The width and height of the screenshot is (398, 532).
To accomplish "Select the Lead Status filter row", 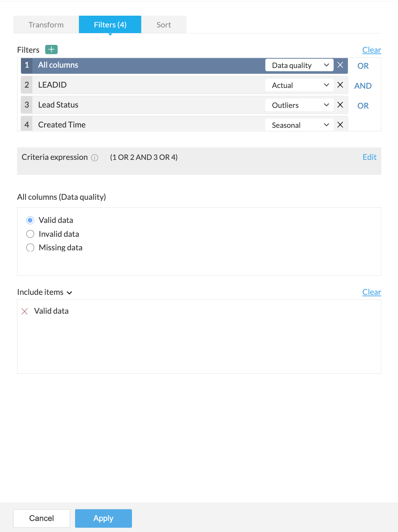I will [x=142, y=105].
